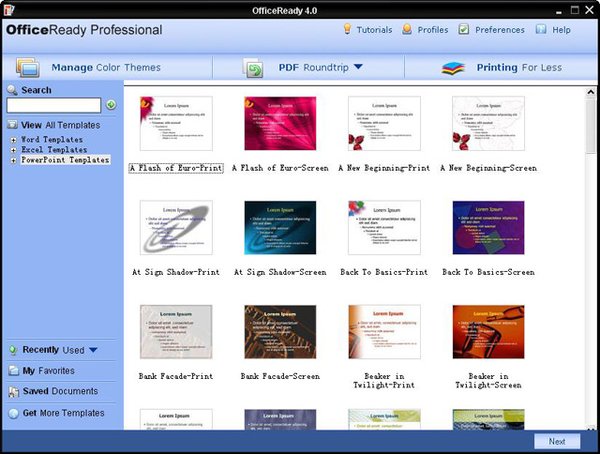Select At Sign Shadow-Print thumbnail
Viewport: 600px width, 454px height.
coord(176,227)
